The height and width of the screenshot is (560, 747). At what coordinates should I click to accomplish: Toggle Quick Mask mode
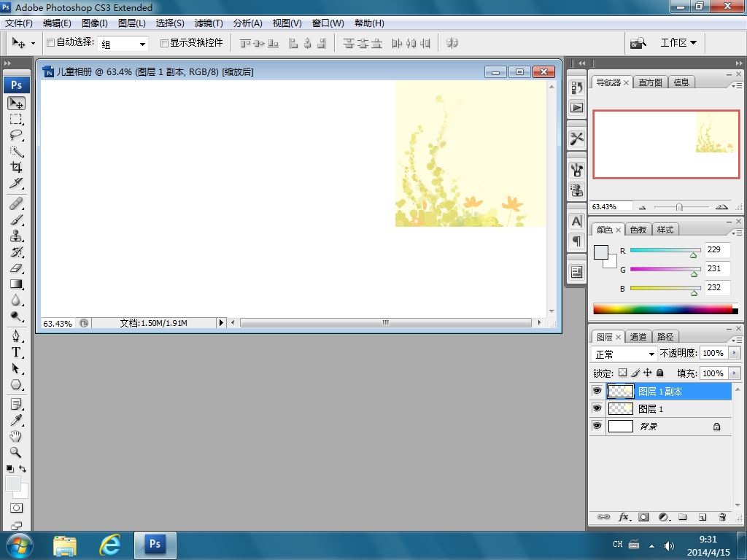pos(17,508)
